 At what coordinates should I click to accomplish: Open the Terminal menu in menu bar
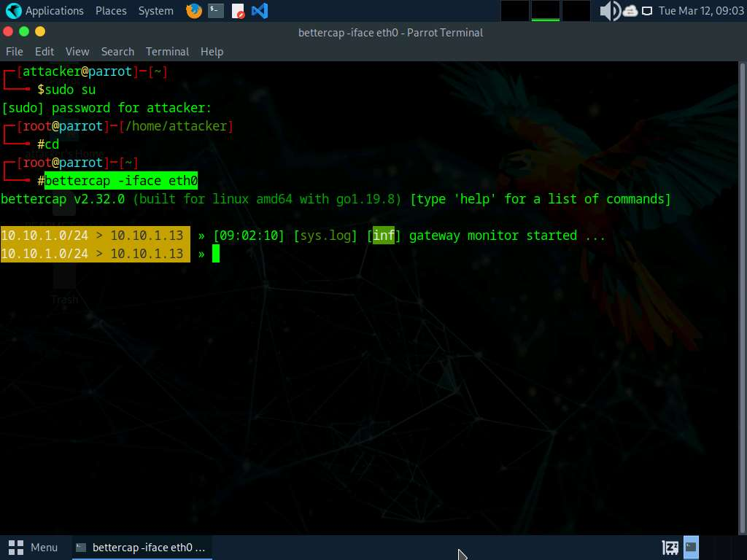[x=167, y=52]
